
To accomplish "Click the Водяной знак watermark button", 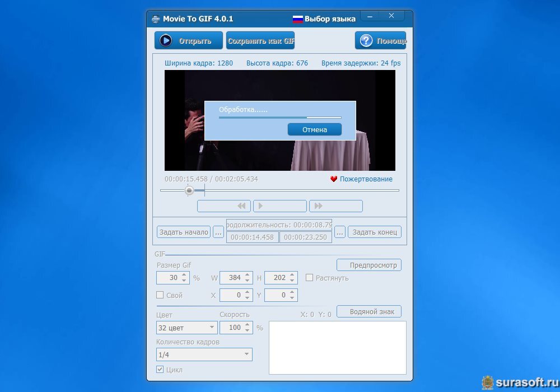I will (369, 311).
